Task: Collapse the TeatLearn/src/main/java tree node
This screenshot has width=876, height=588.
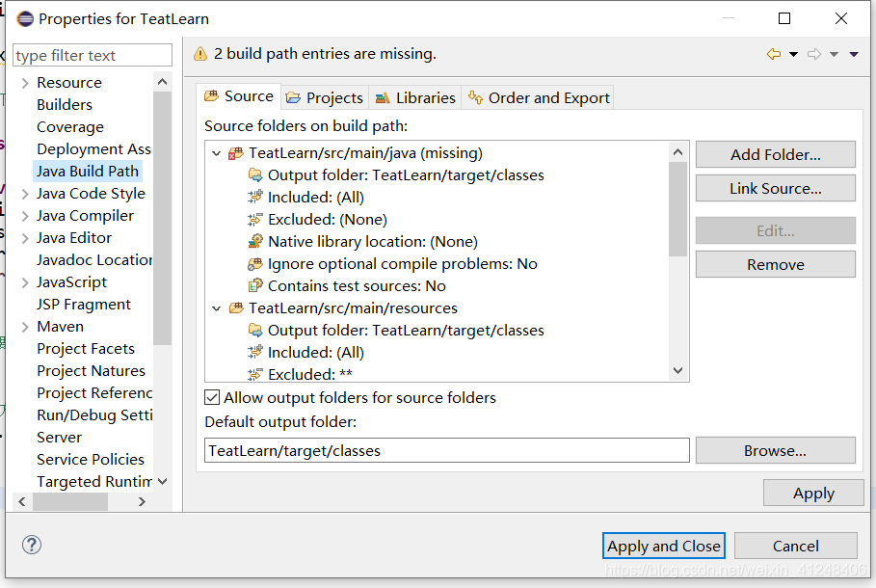Action: 217,153
